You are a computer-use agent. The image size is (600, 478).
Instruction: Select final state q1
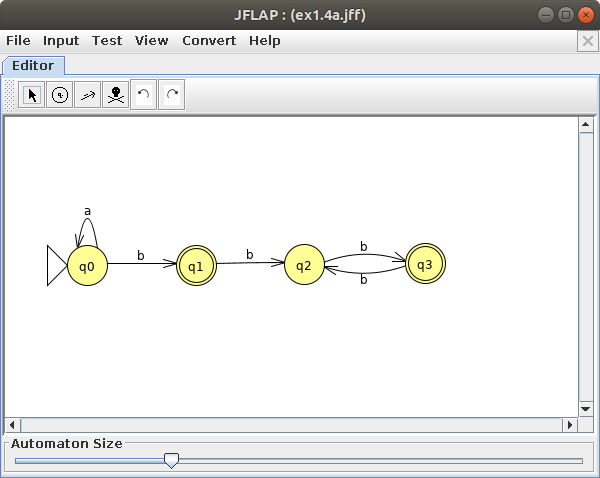point(196,266)
